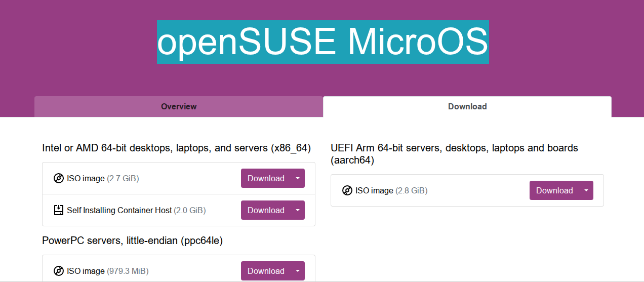Click the x86_64 section heading text
The image size is (644, 282).
(176, 148)
